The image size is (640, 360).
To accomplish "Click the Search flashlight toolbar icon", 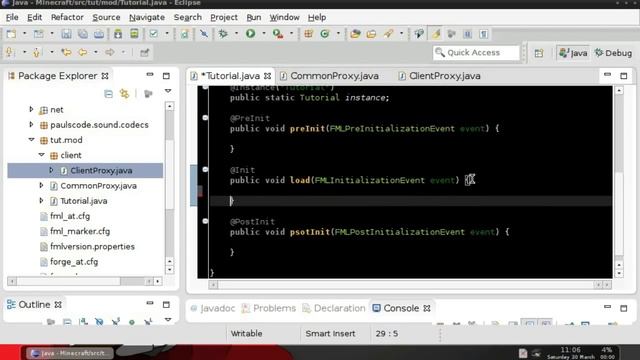I will pyautogui.click(x=388, y=34).
